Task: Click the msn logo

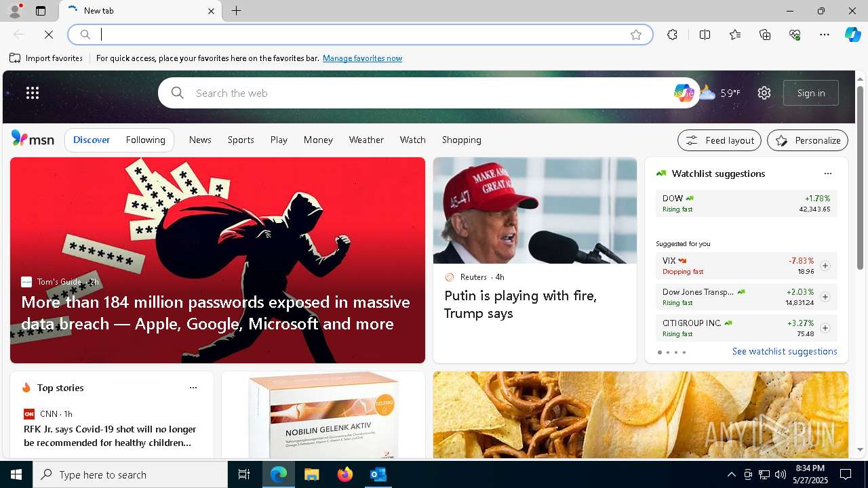Action: tap(33, 139)
